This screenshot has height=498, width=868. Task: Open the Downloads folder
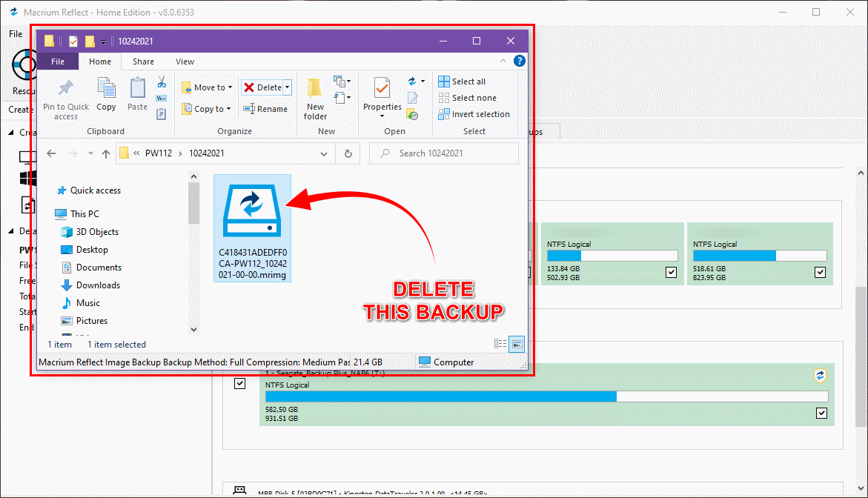[90, 285]
